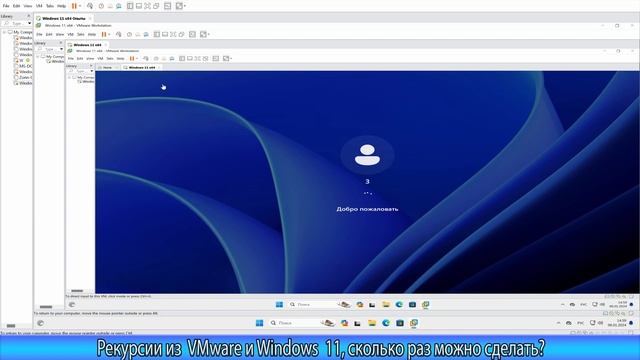Enter full screen mode from outermost toolbar
This screenshot has height=360, width=640.
tap(147, 6)
